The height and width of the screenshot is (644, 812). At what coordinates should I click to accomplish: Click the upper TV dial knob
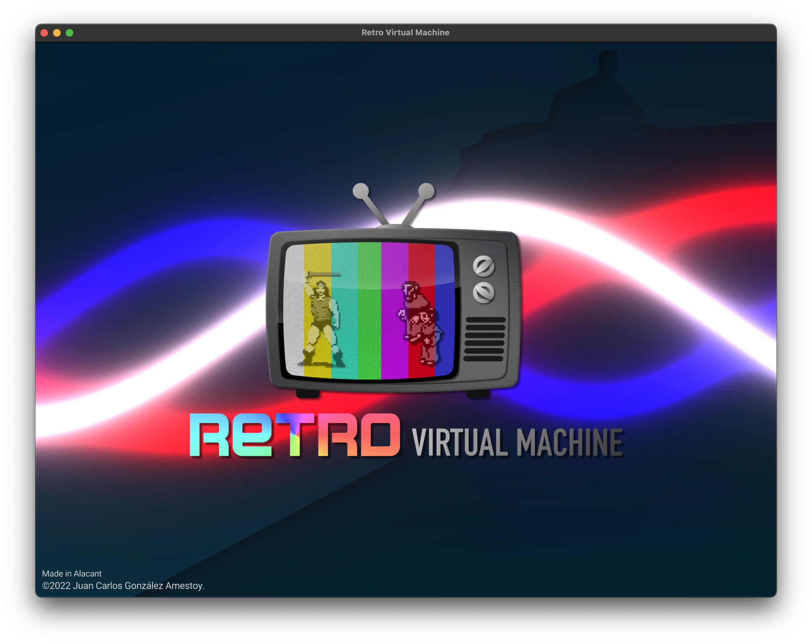[x=484, y=266]
